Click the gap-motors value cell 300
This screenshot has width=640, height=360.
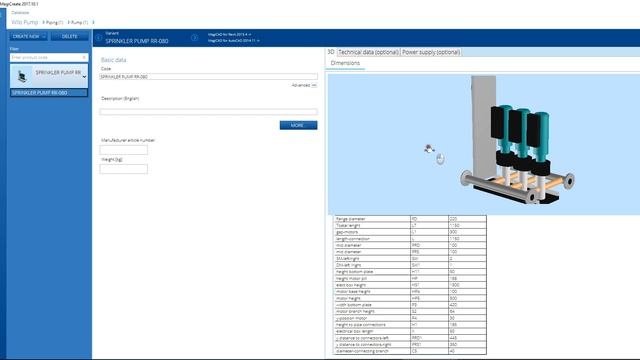point(467,232)
